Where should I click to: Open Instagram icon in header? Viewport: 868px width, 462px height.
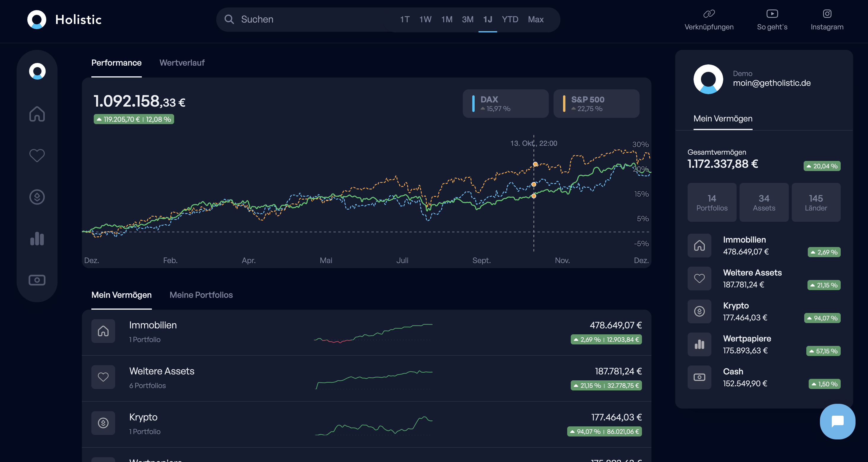click(827, 14)
